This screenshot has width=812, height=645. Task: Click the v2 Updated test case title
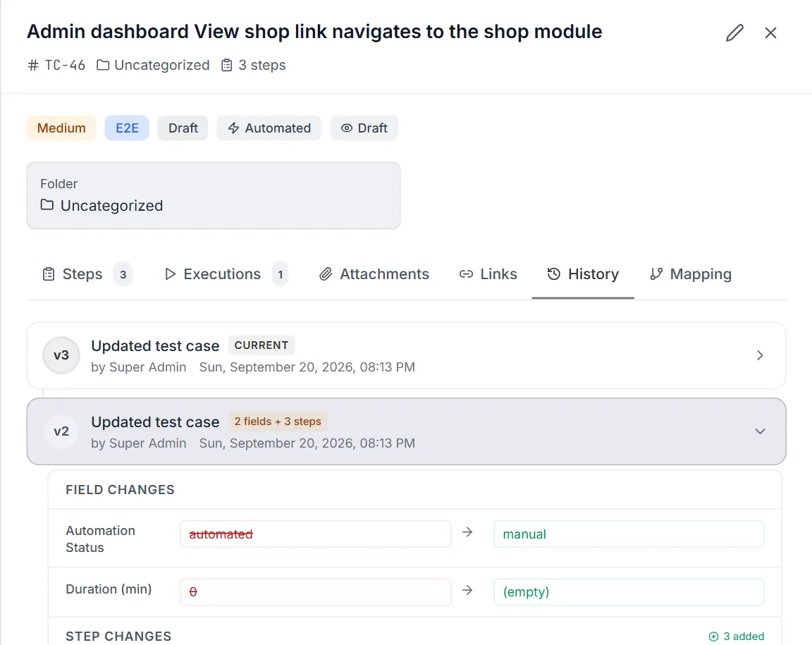click(x=155, y=422)
